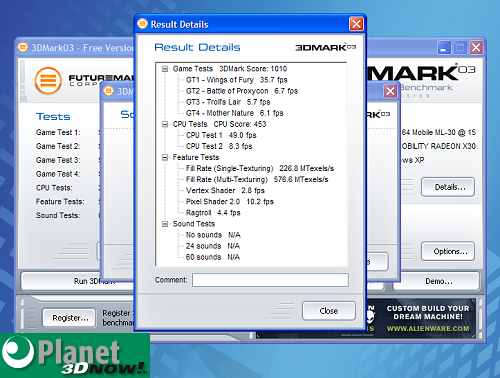Click into the Comment text field

270,280
